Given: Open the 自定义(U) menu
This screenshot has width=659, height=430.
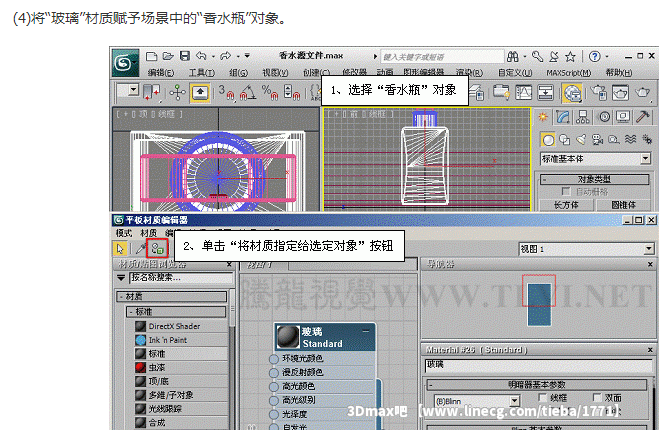Looking at the screenshot, I should (x=515, y=73).
